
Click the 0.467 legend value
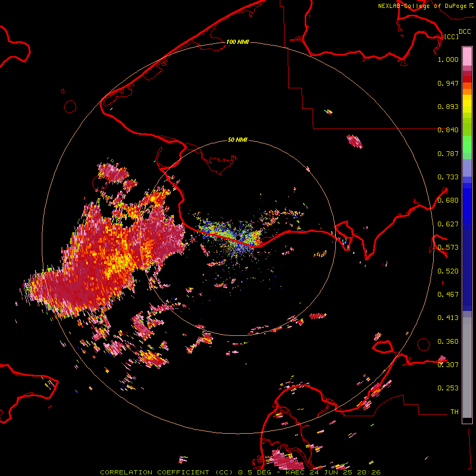tap(448, 295)
